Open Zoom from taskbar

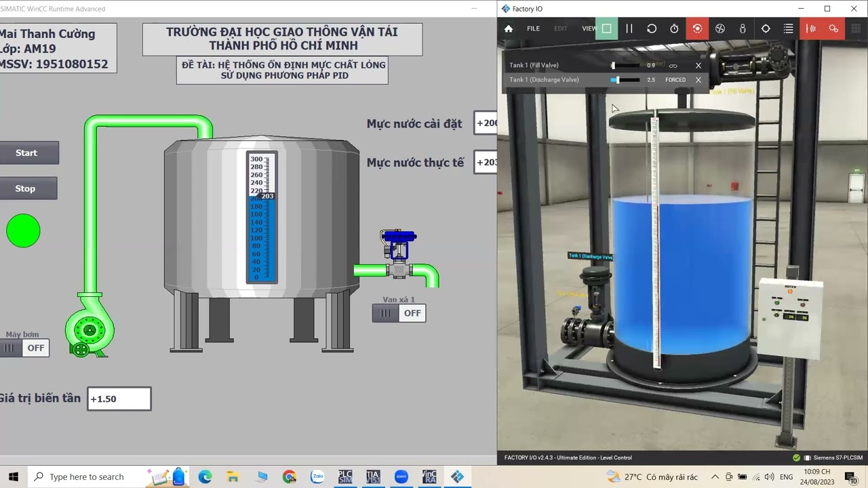(401, 476)
